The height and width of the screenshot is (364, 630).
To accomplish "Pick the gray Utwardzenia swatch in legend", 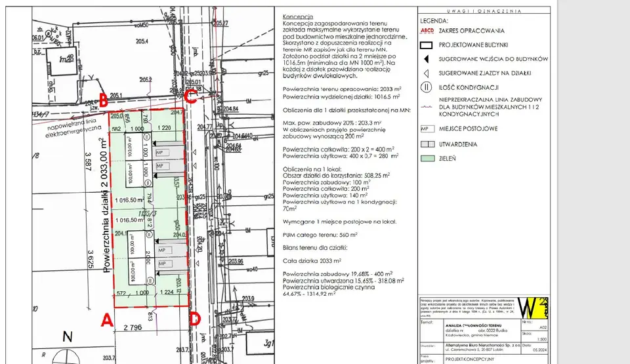I will pyautogui.click(x=427, y=144).
